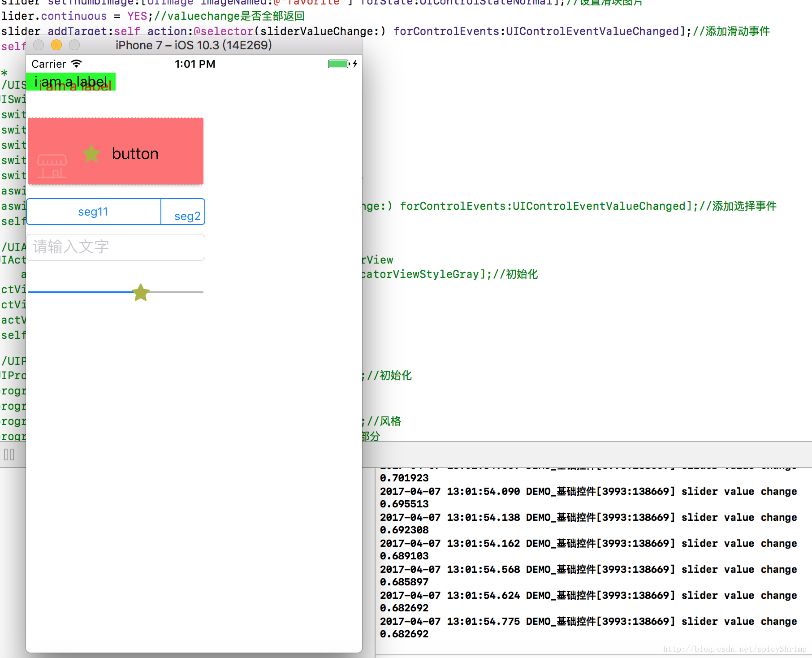Click the console log line timestamped 13:01:54.775

[588, 621]
